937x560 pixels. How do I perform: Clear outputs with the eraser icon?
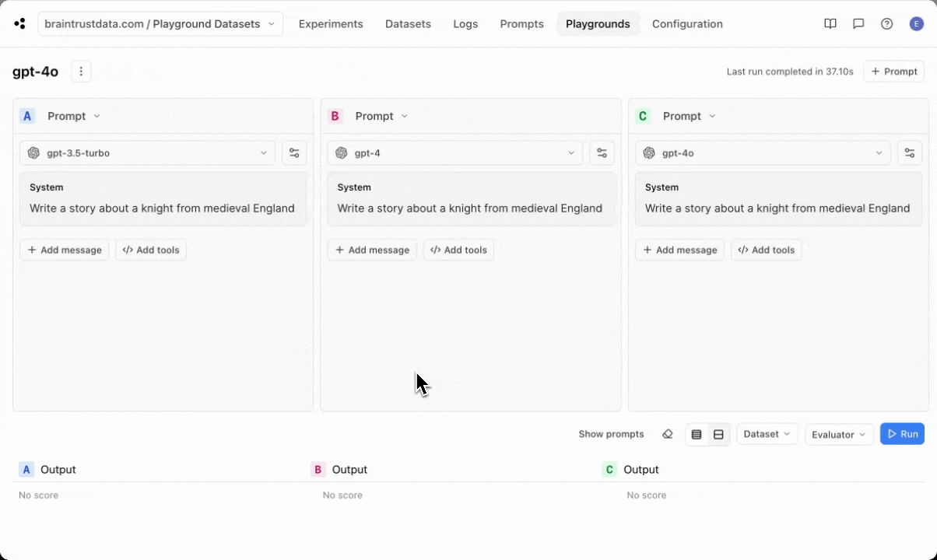(667, 434)
